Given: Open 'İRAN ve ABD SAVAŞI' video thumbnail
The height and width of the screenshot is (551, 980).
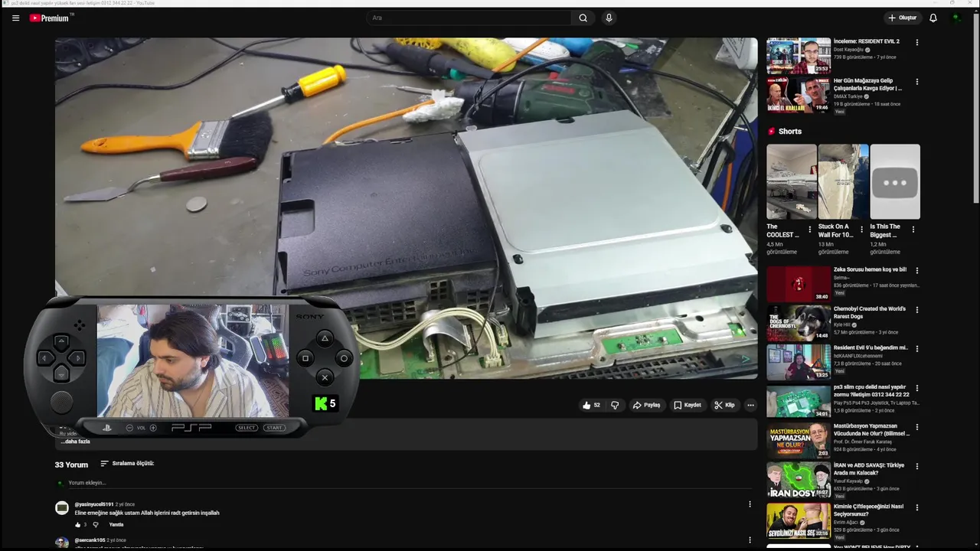Looking at the screenshot, I should click(798, 480).
